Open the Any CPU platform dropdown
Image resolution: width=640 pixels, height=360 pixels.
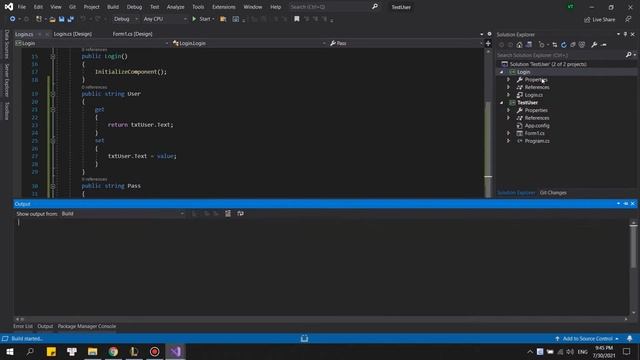click(165, 19)
